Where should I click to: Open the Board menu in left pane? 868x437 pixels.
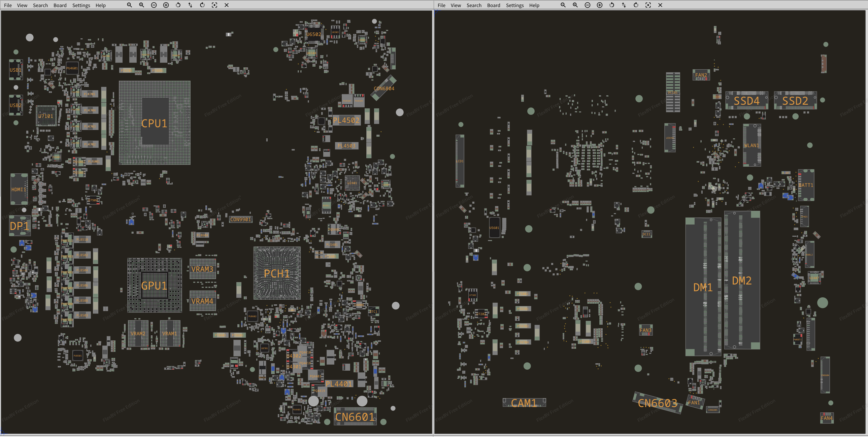pos(60,5)
